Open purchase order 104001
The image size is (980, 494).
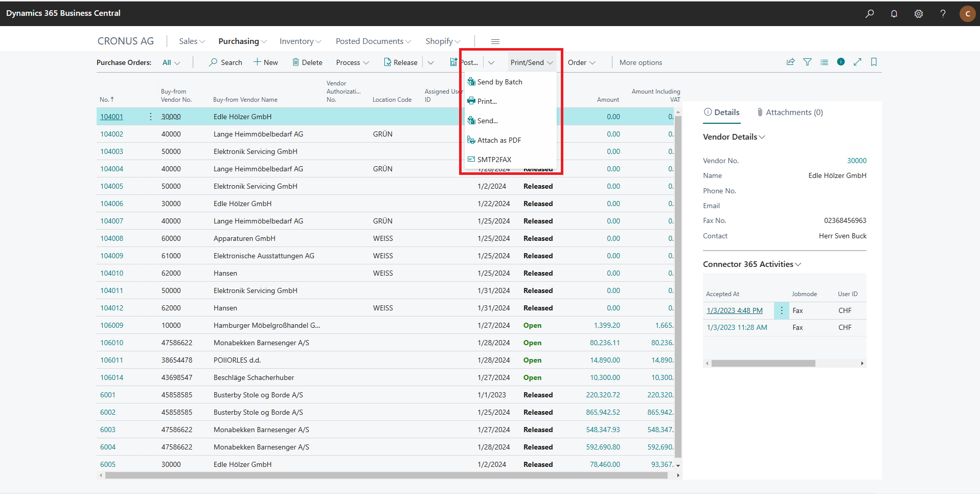pos(111,117)
